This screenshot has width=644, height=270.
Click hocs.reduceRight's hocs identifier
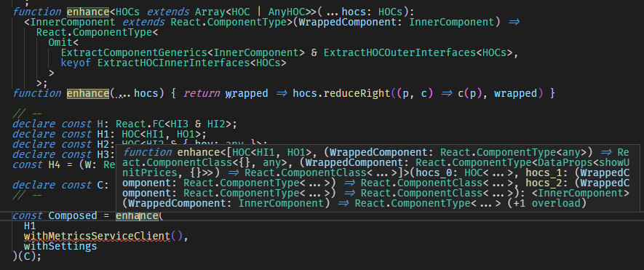[305, 93]
